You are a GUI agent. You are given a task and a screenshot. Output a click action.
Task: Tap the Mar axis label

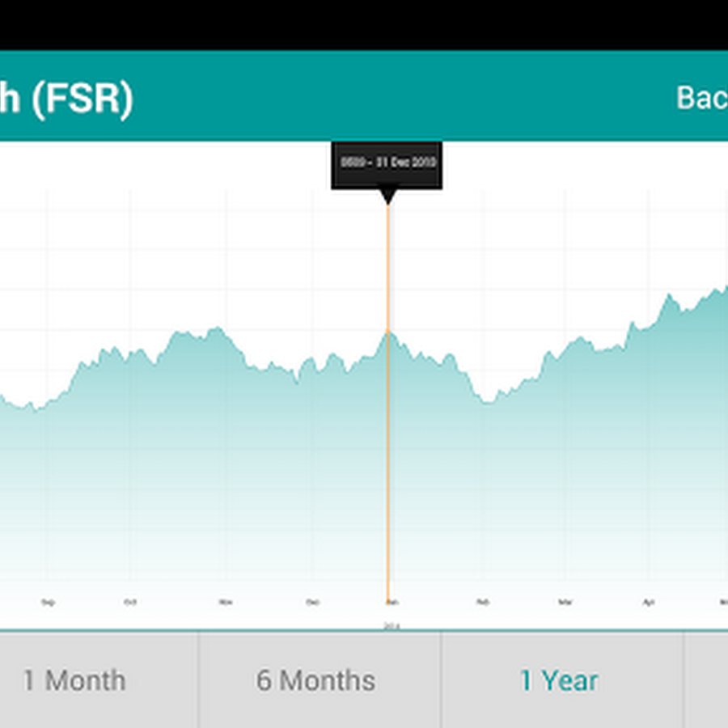(x=565, y=603)
